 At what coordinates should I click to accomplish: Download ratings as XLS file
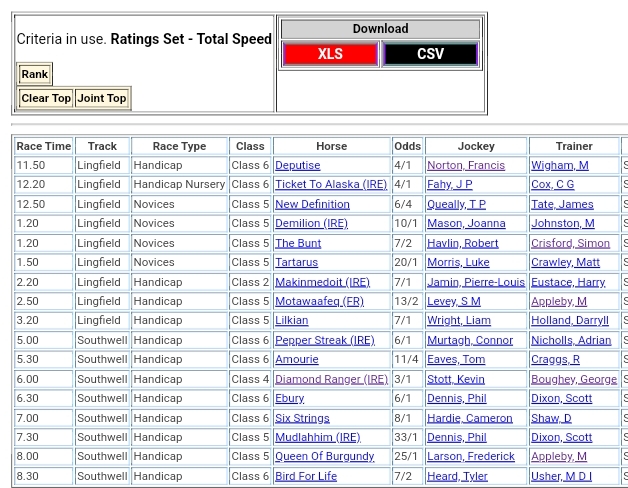click(330, 54)
